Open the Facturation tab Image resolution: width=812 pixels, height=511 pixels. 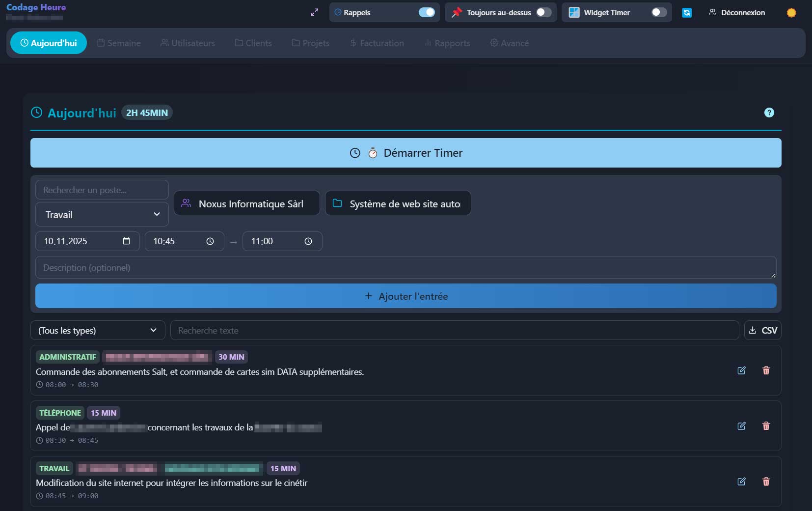377,43
